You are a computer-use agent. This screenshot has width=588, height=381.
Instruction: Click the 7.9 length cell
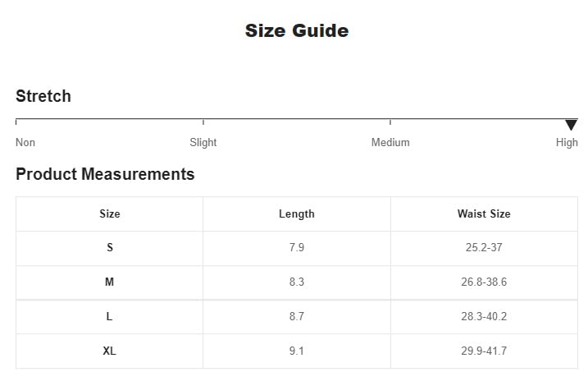tap(297, 248)
